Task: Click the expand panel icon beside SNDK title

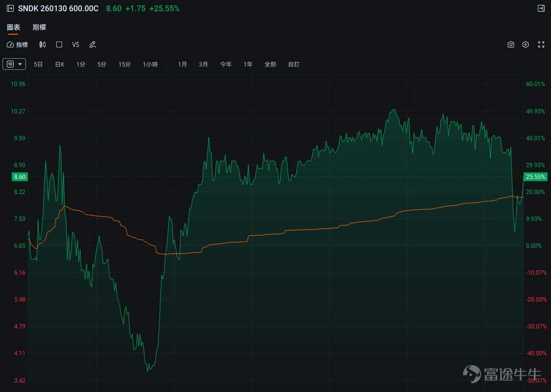Action: pos(10,8)
